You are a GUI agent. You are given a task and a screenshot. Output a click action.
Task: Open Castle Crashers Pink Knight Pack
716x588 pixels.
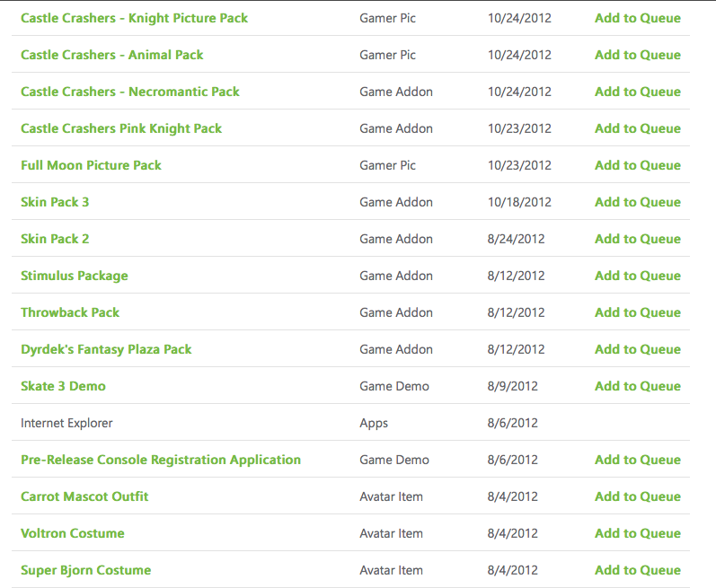point(120,128)
